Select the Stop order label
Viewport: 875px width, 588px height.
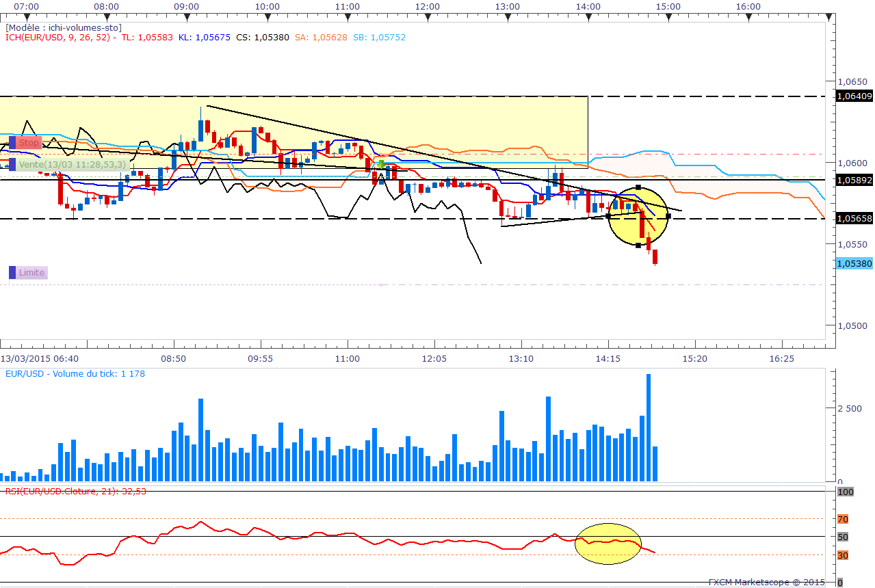[x=29, y=143]
